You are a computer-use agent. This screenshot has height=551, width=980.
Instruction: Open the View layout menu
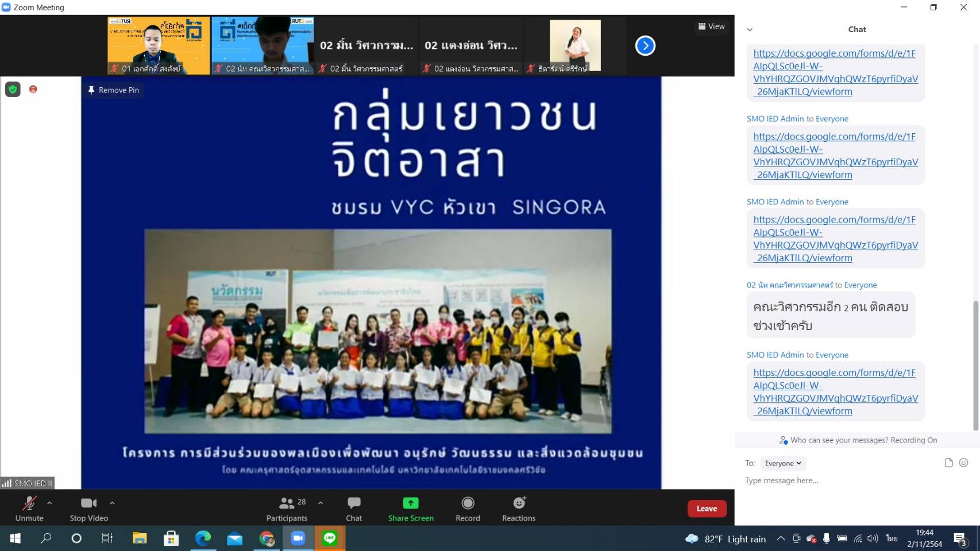[711, 26]
